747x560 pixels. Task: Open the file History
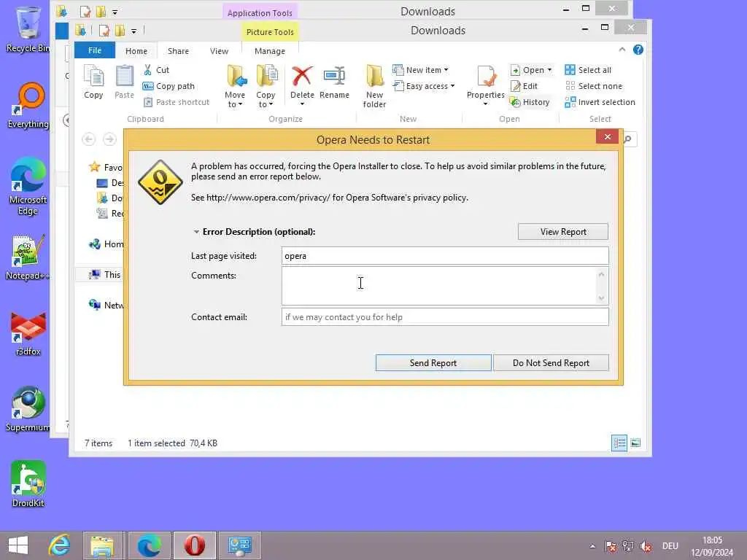click(x=530, y=102)
